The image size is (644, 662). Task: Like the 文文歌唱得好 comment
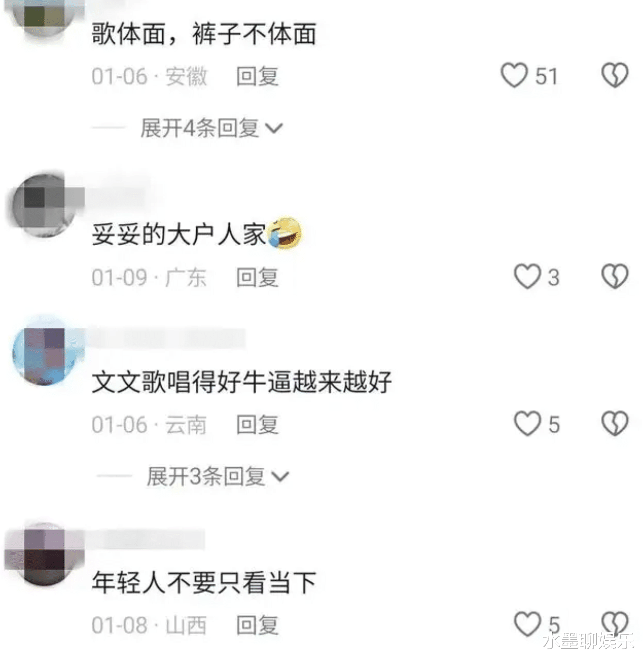pyautogui.click(x=527, y=424)
